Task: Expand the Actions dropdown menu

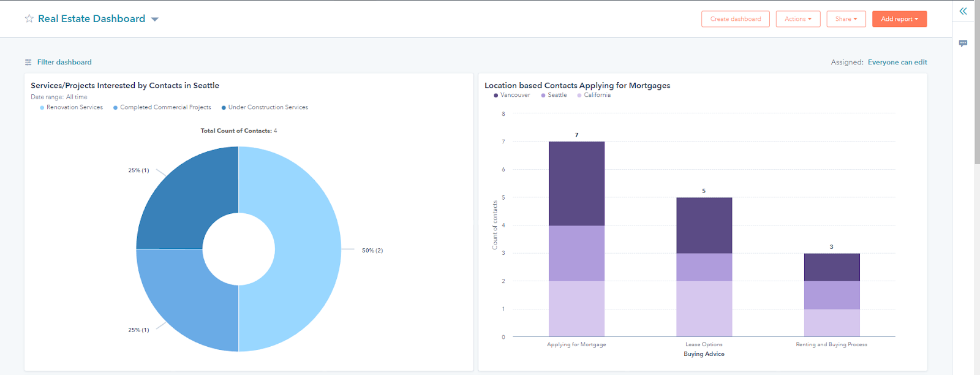Action: [x=797, y=19]
